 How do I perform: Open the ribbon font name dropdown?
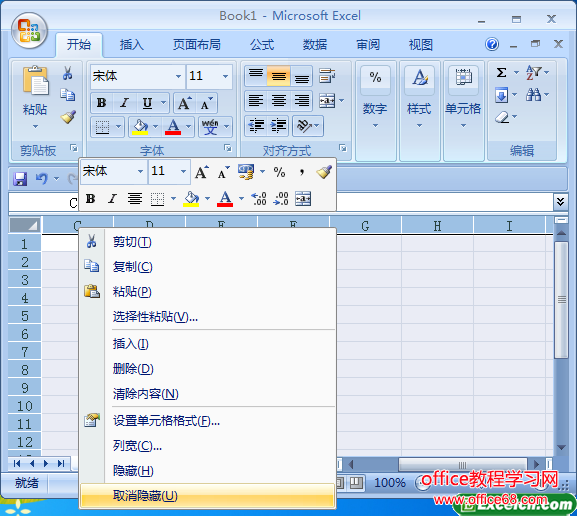point(178,77)
